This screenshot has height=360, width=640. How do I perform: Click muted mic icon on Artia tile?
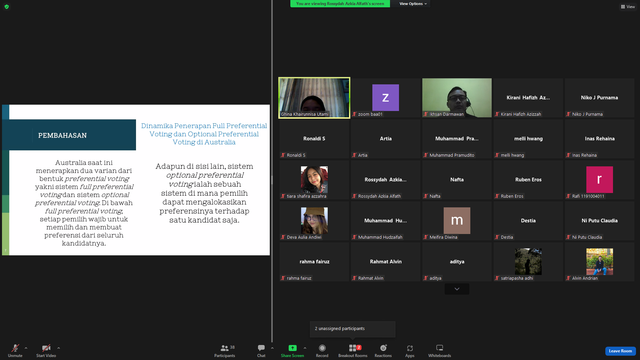[354, 155]
